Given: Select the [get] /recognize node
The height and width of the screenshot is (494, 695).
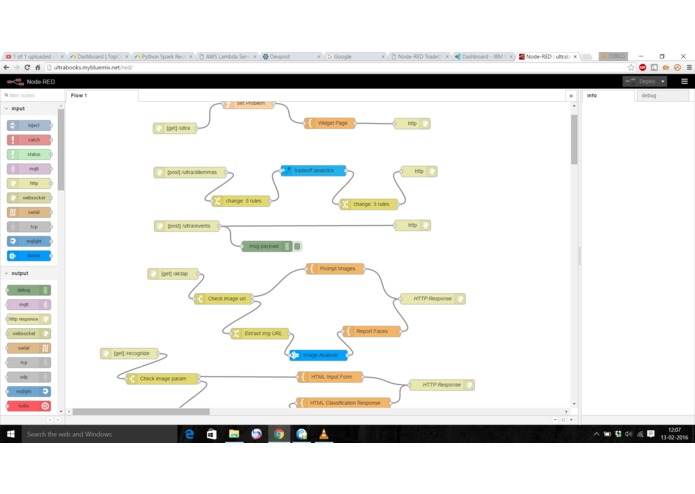Looking at the screenshot, I should (x=129, y=353).
